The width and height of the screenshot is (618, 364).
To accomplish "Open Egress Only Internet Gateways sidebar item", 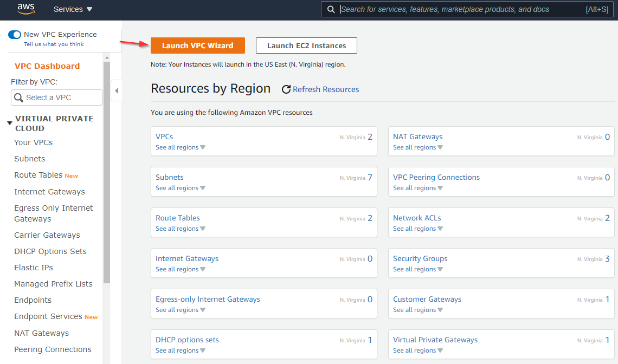I will 54,213.
